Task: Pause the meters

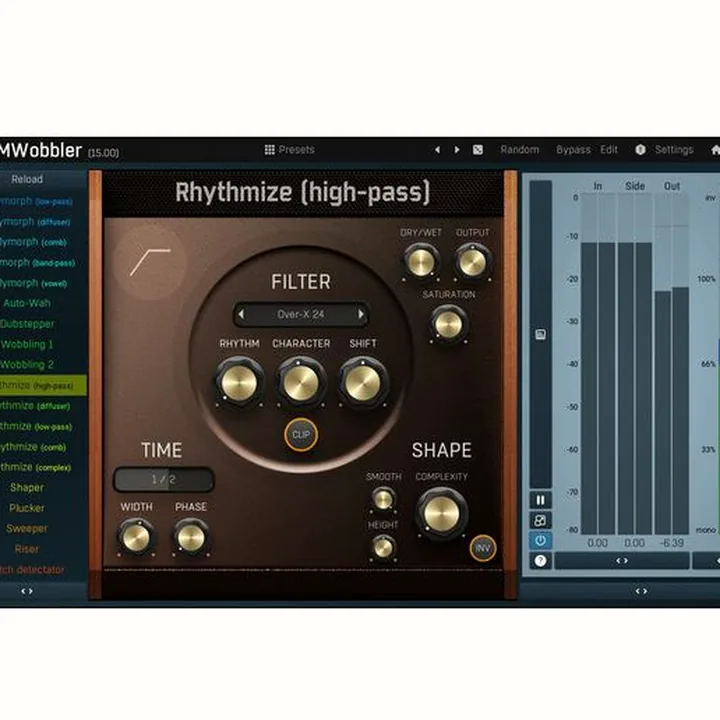Action: [540, 500]
